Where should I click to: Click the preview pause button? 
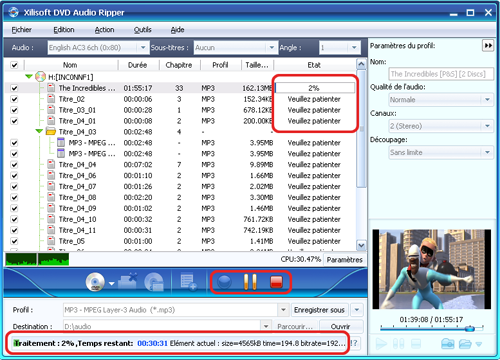398,343
